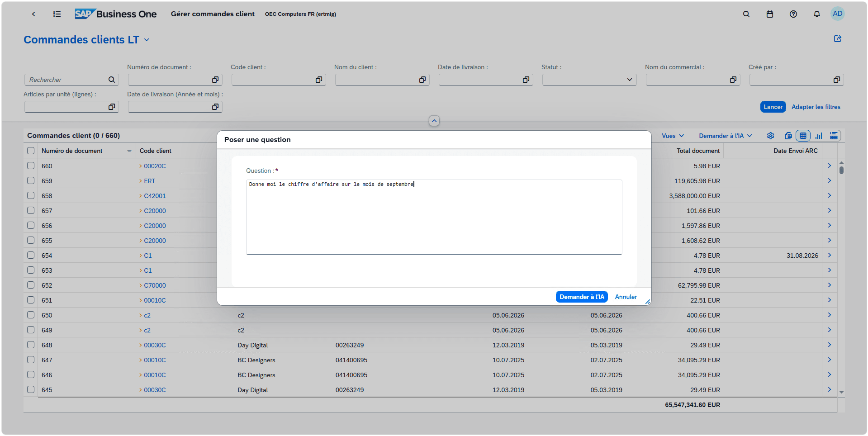Open the help question mark icon
The image size is (868, 436).
(793, 14)
